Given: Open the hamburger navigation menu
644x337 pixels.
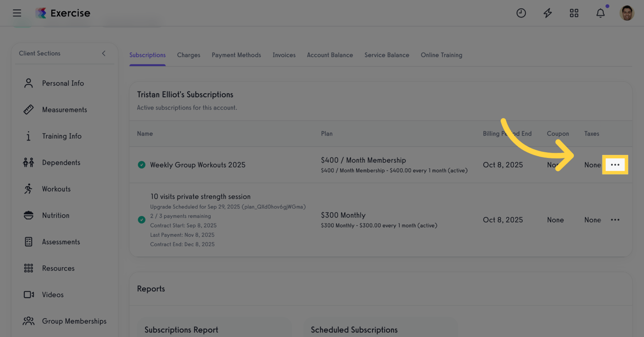Looking at the screenshot, I should (x=17, y=13).
